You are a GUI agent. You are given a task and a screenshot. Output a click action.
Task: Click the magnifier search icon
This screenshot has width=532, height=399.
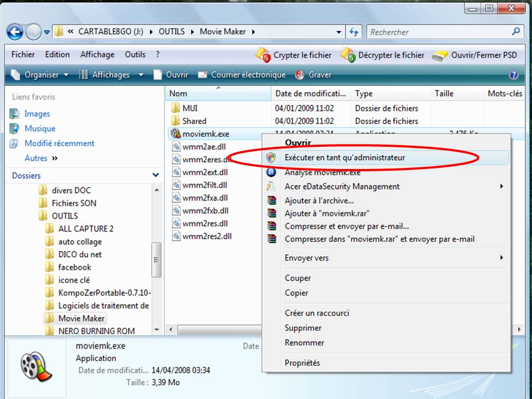[x=516, y=32]
